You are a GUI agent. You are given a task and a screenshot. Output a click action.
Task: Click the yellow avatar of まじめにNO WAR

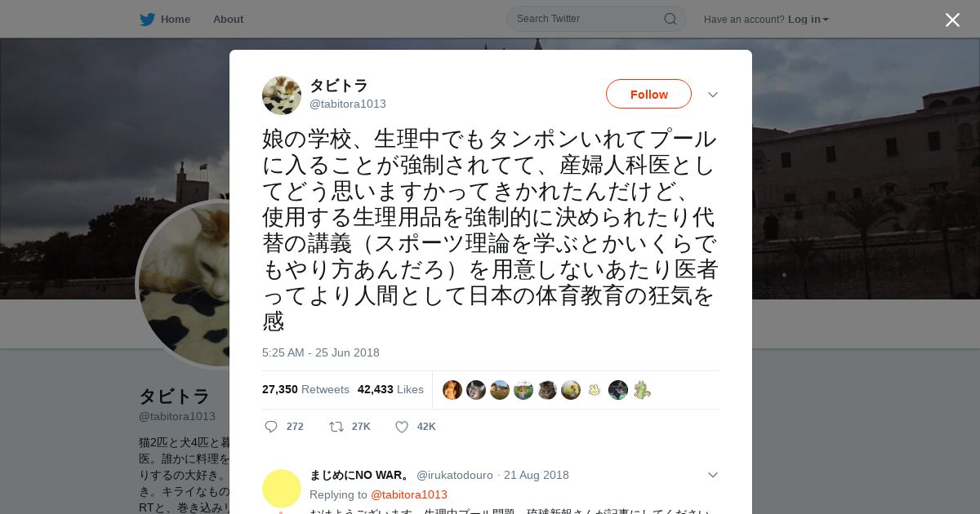(282, 489)
